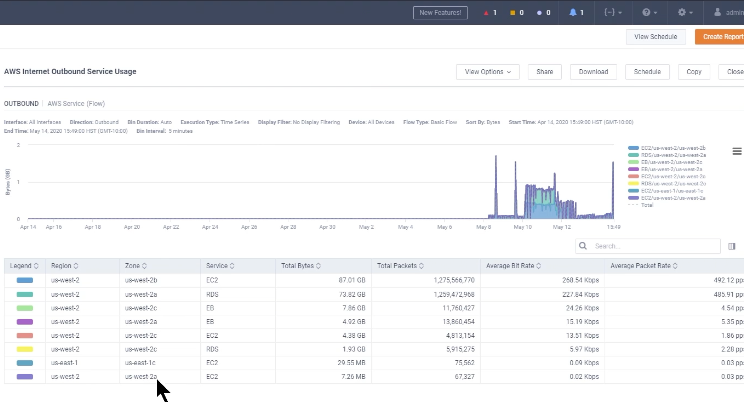Open the chart hamburger menu icon
The width and height of the screenshot is (744, 416).
pos(737,151)
